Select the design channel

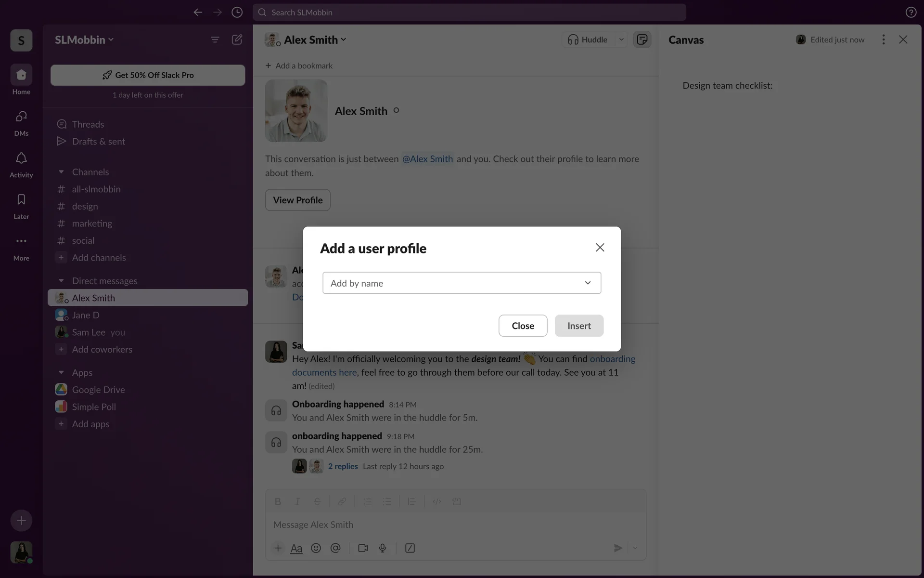pyautogui.click(x=85, y=206)
